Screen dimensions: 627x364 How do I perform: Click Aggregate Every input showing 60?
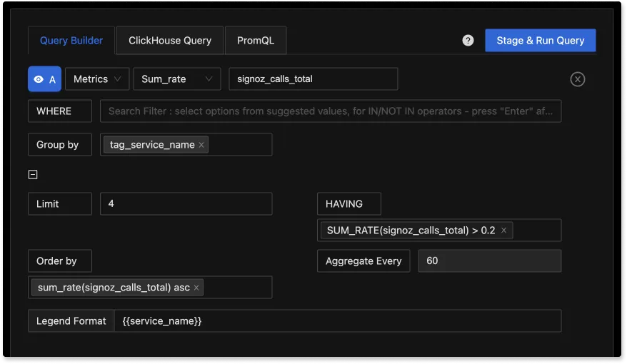[489, 261]
